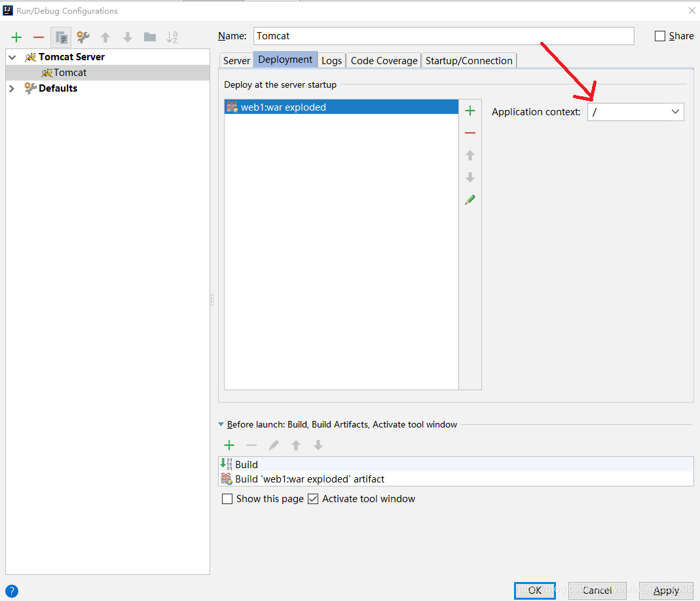The width and height of the screenshot is (700, 601).
Task: Add new configuration with green plus
Action: coord(16,37)
